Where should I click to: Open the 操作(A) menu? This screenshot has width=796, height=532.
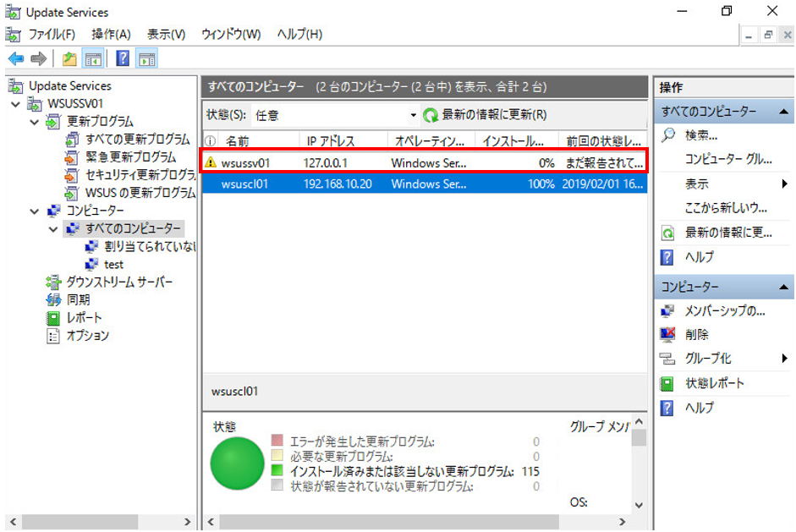111,34
